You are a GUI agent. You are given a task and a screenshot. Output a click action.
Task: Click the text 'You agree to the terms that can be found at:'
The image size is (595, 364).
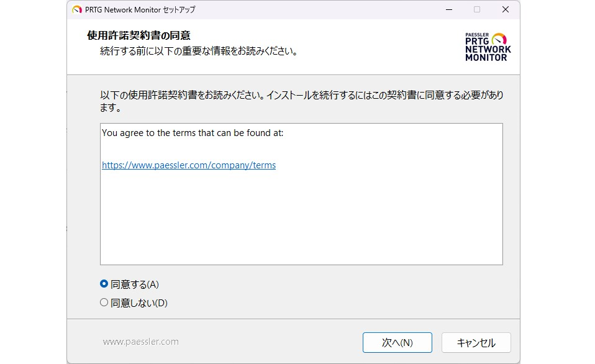193,133
